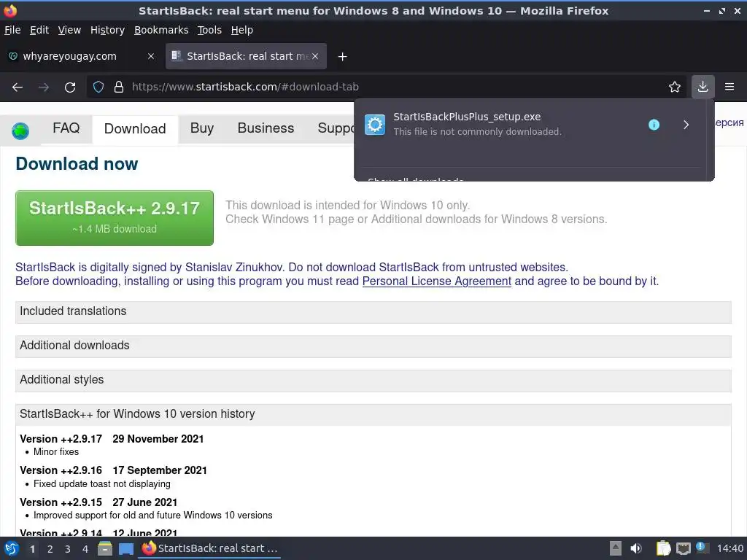747x560 pixels.
Task: Open the Business page tab
Action: (x=266, y=128)
